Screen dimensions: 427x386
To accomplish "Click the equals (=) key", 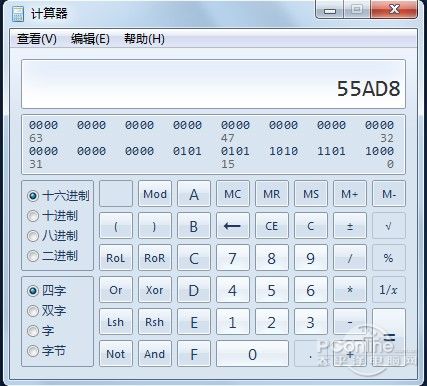I will tap(389, 338).
